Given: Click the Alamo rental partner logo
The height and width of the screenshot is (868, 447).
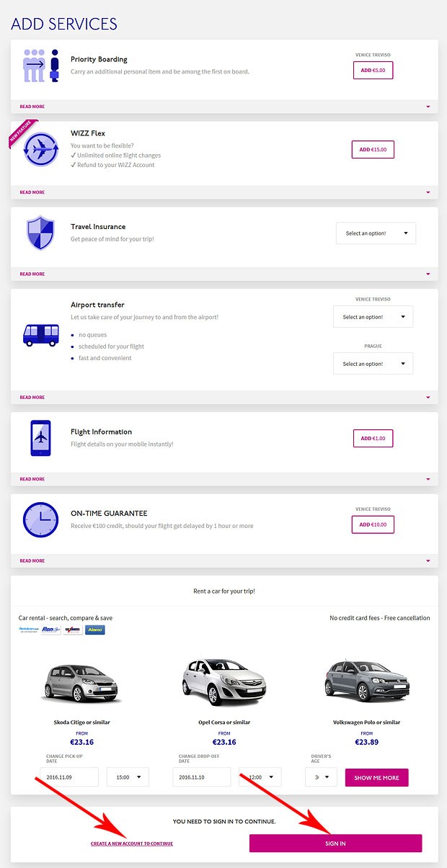Looking at the screenshot, I should click(x=94, y=630).
